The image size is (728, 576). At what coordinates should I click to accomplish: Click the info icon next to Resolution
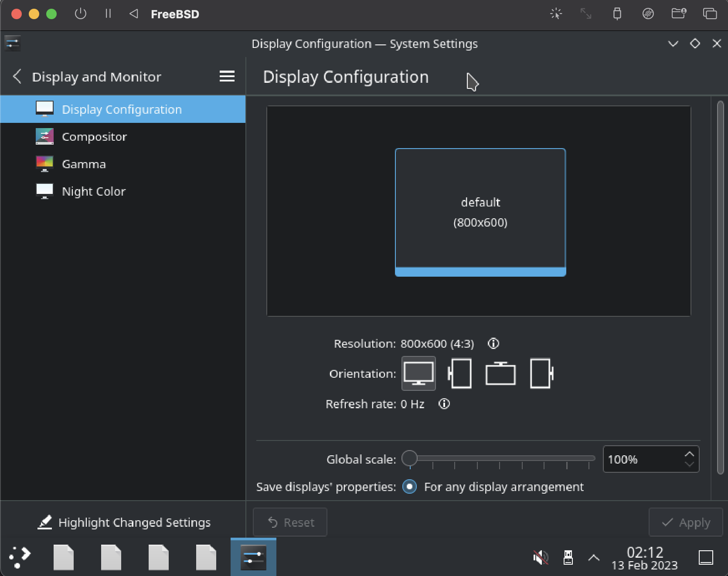click(493, 344)
